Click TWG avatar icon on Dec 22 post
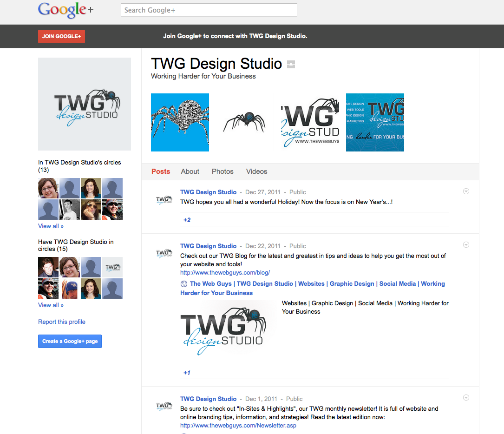 164,254
